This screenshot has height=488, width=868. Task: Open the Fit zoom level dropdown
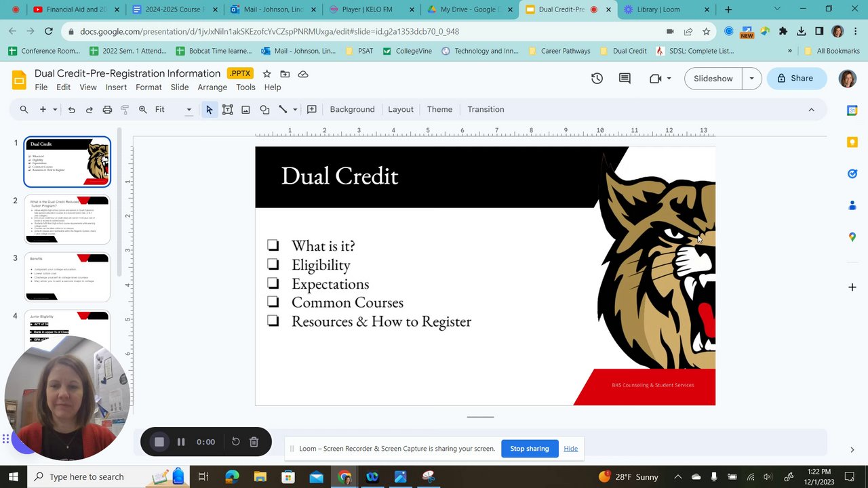point(174,109)
